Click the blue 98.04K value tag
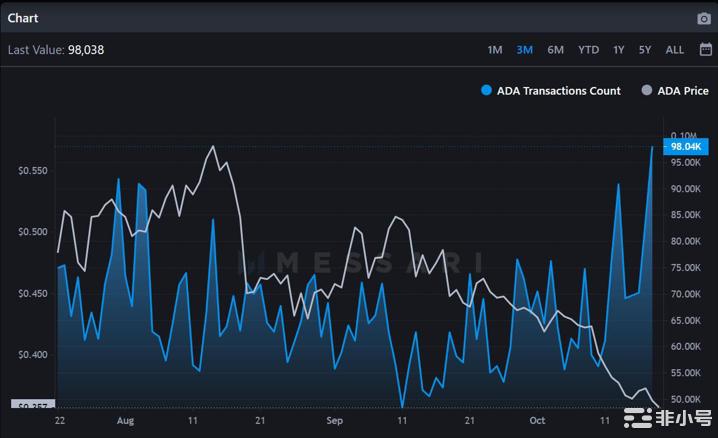Screen dimensions: 718x438 (689, 147)
